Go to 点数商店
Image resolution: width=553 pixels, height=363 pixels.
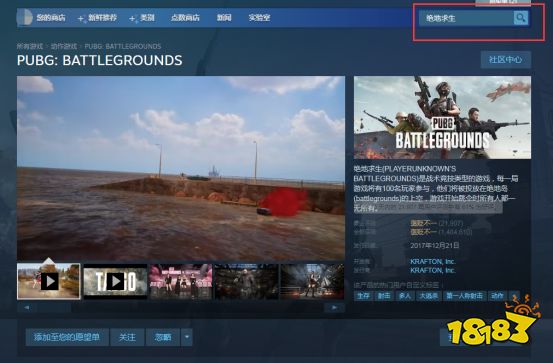(185, 18)
